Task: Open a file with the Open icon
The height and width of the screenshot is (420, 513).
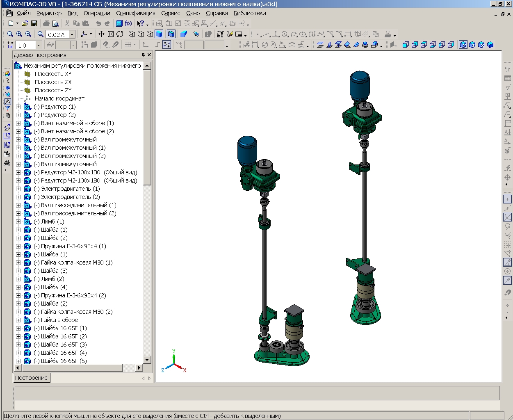Action: 25,24
